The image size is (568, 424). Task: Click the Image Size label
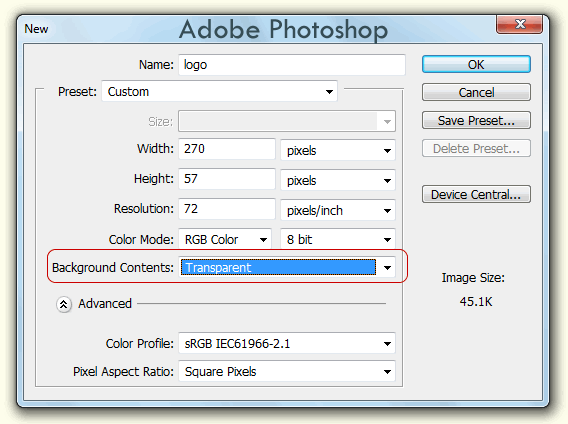pos(473,278)
